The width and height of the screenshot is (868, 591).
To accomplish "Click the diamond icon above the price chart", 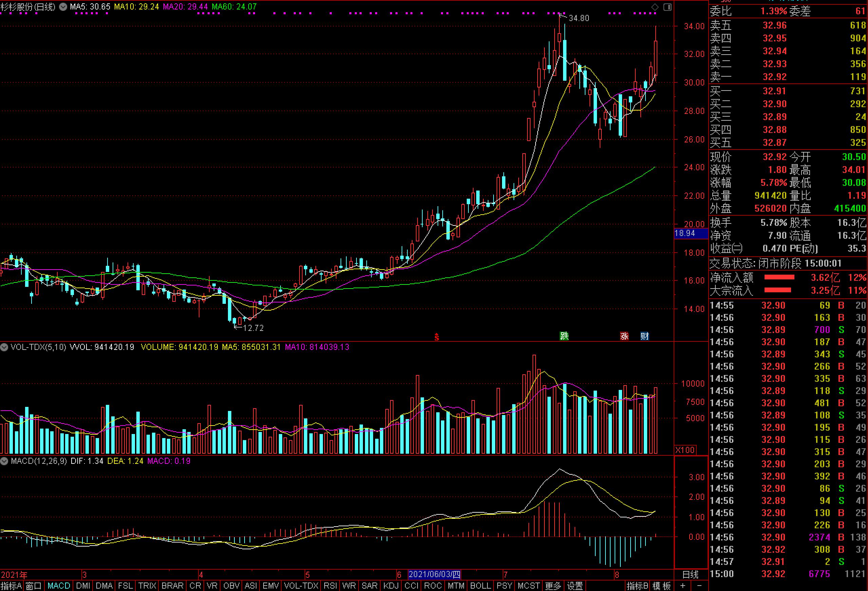I will click(655, 7).
